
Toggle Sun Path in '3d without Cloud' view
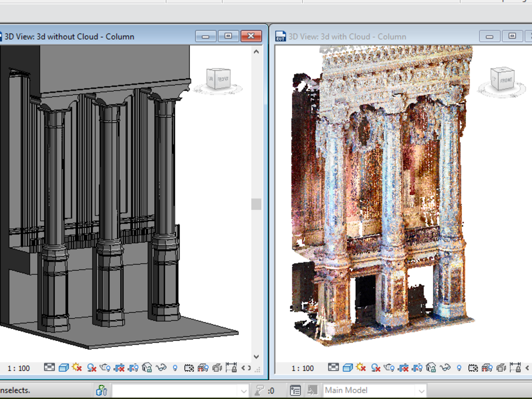(x=77, y=368)
